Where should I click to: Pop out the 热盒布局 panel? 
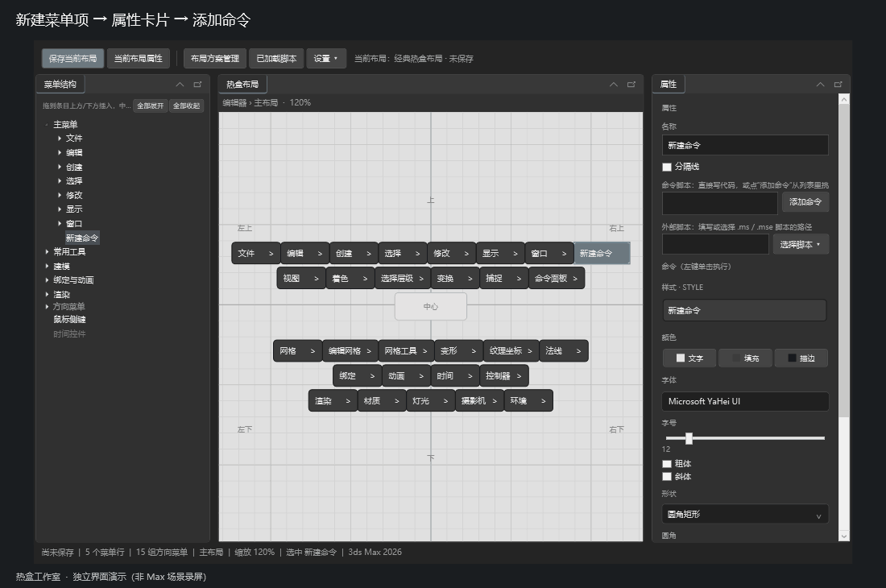(x=631, y=84)
